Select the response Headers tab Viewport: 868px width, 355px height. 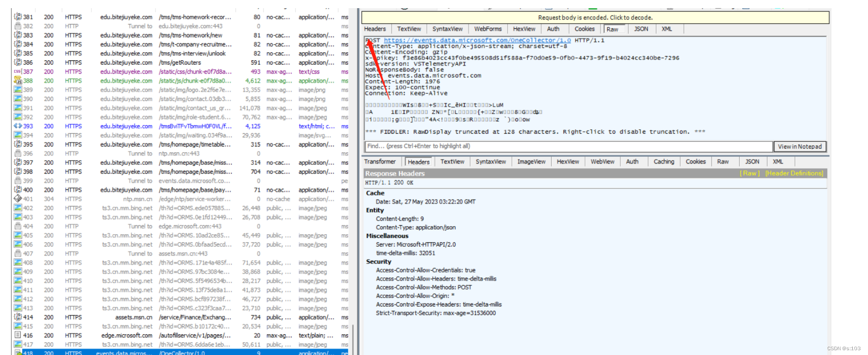click(419, 162)
